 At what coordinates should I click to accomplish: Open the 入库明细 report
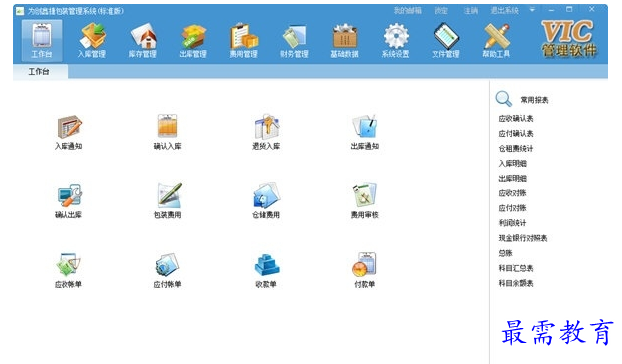(513, 164)
